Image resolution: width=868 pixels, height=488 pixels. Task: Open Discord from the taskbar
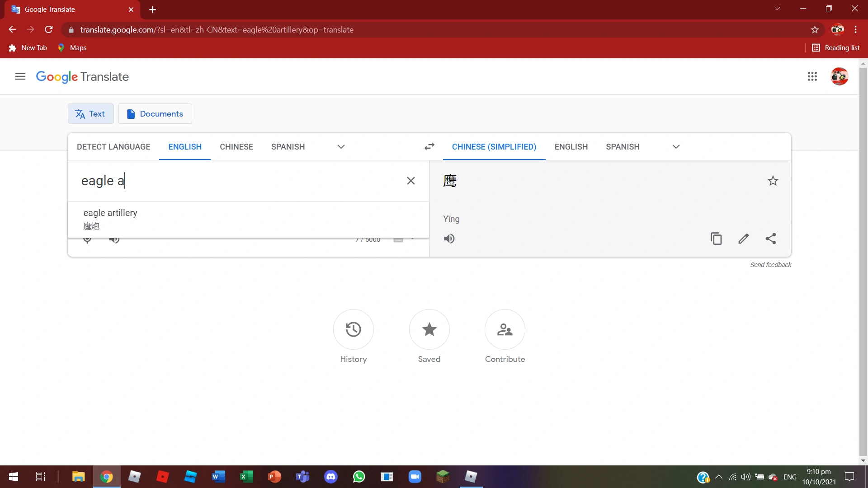point(331,477)
